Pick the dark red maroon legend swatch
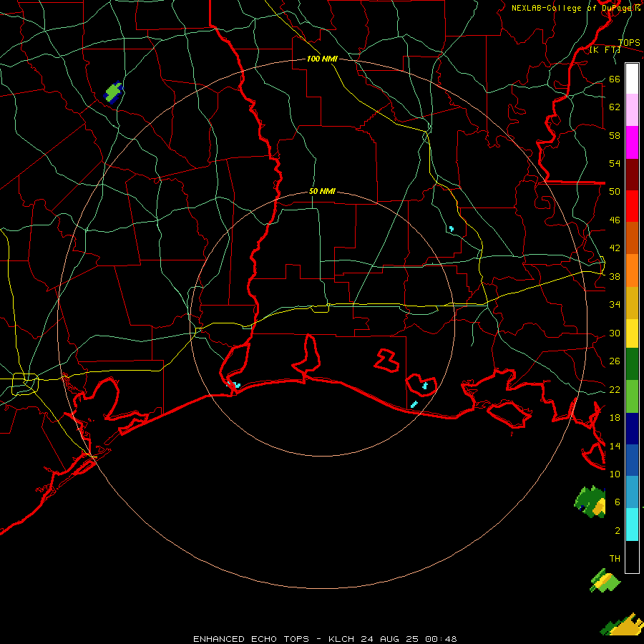The height and width of the screenshot is (644, 644). (632, 175)
